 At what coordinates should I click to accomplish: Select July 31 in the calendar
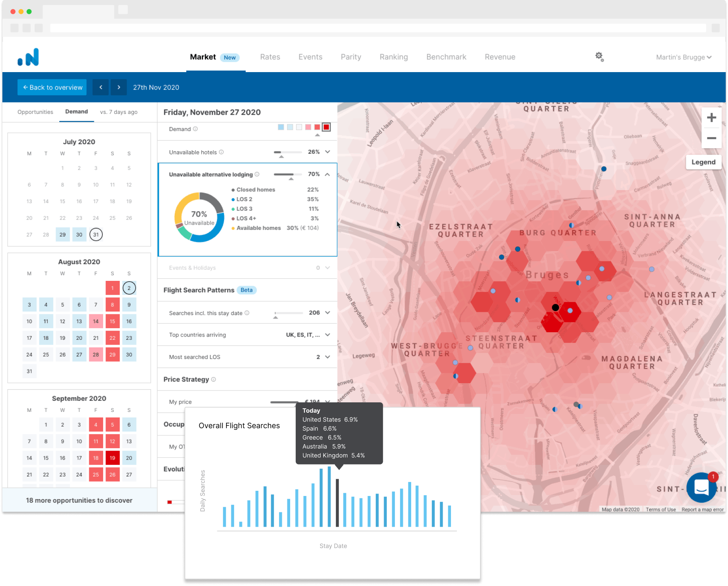[96, 235]
